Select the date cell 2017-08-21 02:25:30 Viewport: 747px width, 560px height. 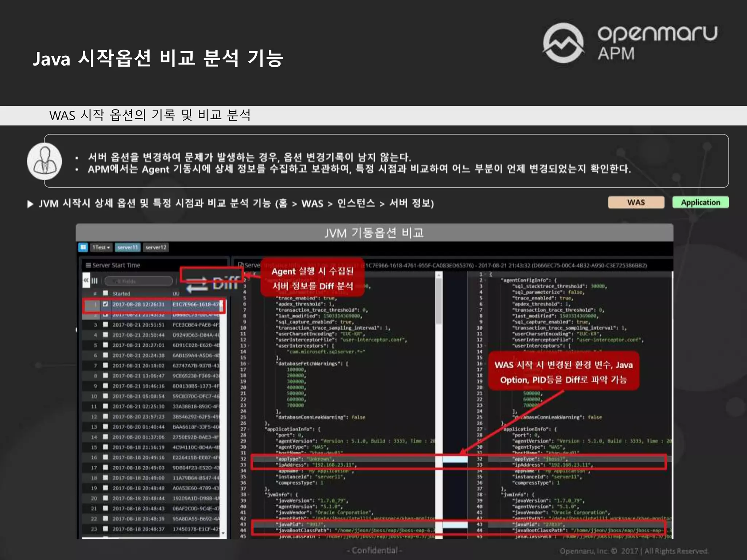click(138, 406)
